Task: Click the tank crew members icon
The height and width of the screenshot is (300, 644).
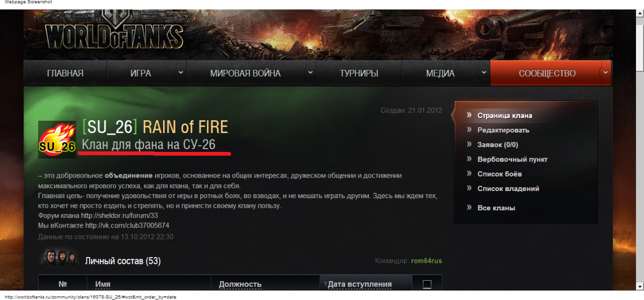Action: 60,258
